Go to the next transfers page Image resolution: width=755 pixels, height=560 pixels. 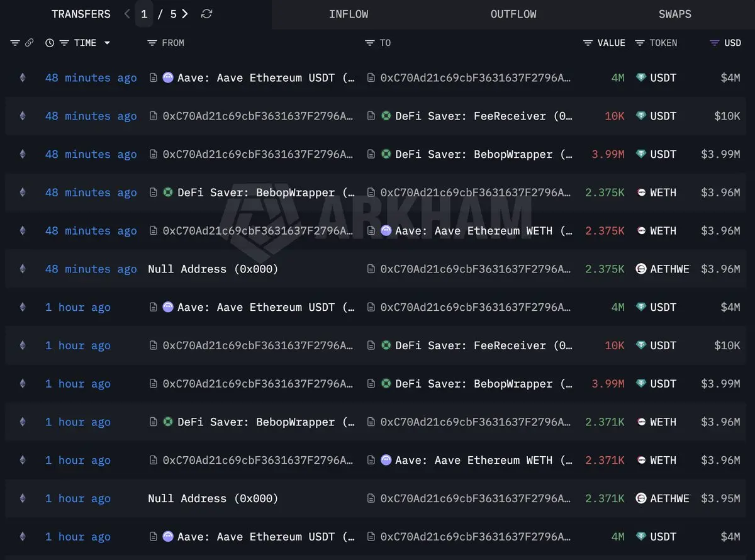coord(184,14)
